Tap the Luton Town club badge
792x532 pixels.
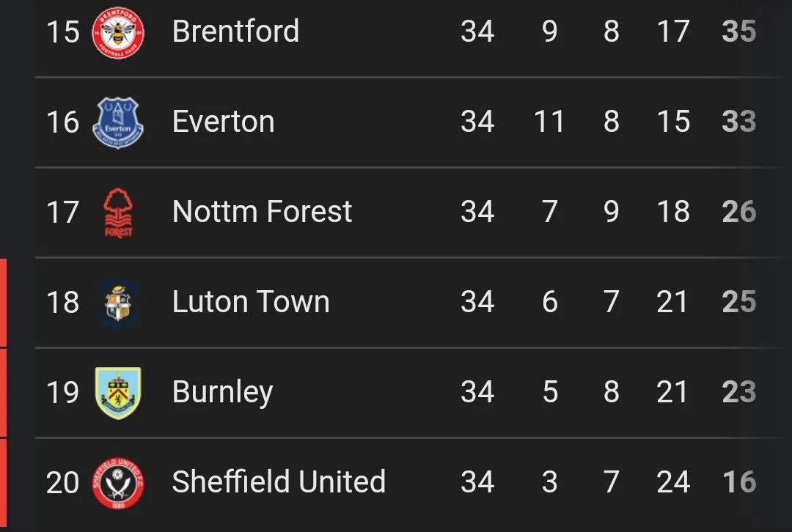tap(118, 303)
